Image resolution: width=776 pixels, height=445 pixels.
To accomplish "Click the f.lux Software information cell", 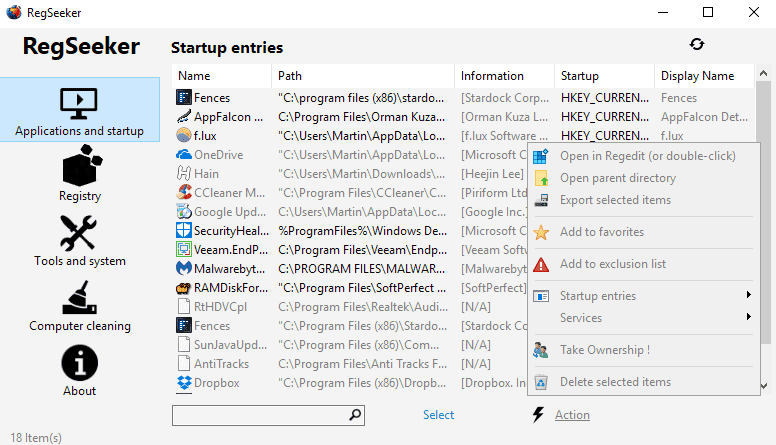I will tap(504, 136).
